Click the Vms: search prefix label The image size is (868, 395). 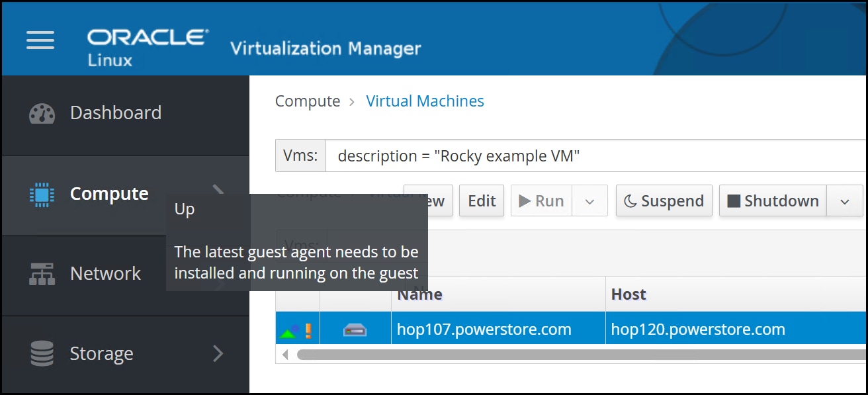[300, 155]
